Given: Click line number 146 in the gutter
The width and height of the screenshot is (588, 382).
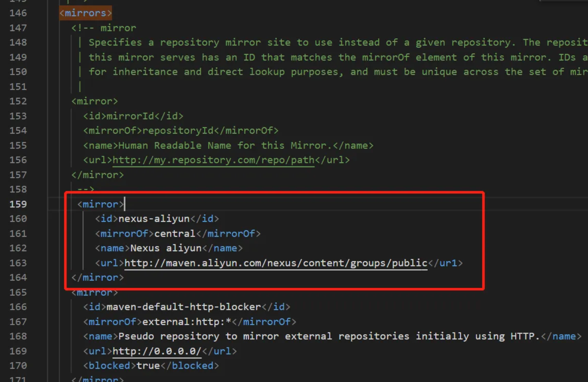Looking at the screenshot, I should point(18,13).
